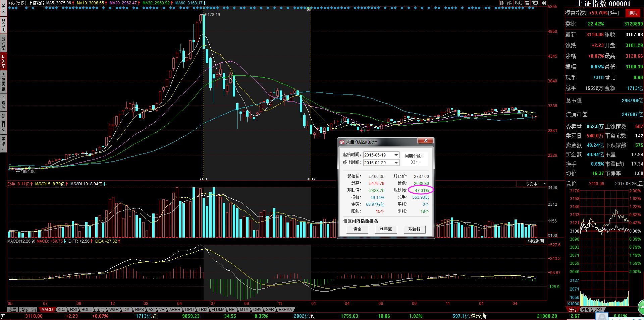Click the red 购买 button
The height and width of the screenshot is (320, 644).
pos(633,13)
